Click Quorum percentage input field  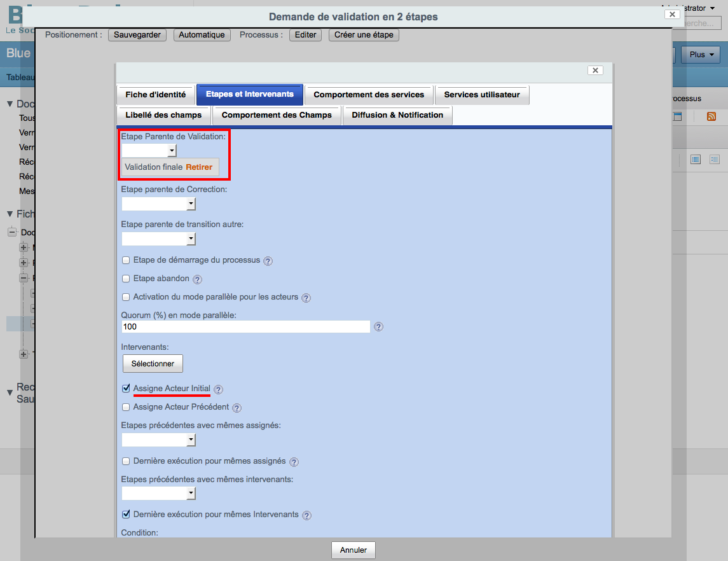245,326
